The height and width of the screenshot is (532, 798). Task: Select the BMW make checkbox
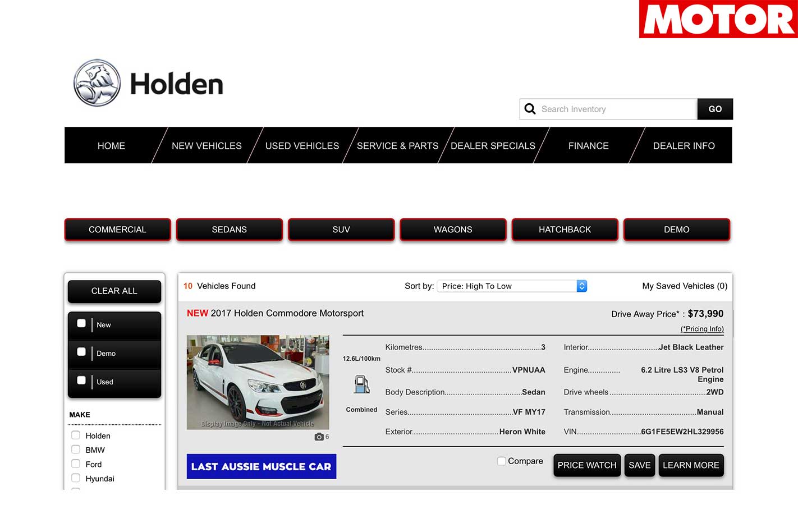76,449
